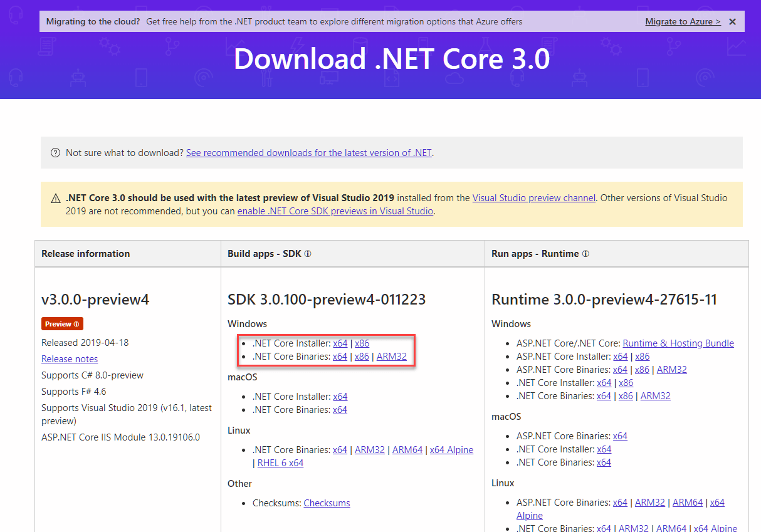Image resolution: width=761 pixels, height=532 pixels.
Task: Download SDK Windows .NET Core Installer x64
Action: (340, 343)
